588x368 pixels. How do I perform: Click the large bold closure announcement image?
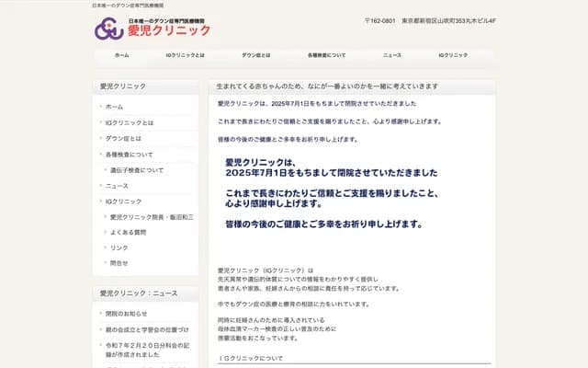point(332,193)
